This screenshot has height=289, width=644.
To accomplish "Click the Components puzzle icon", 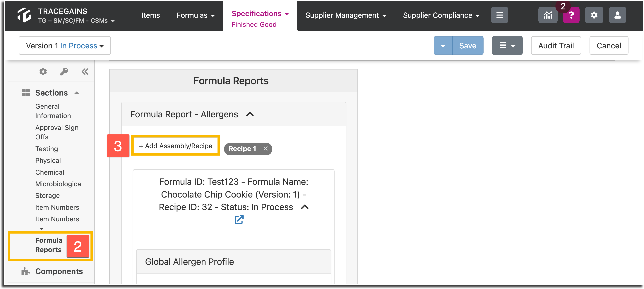I will point(26,271).
